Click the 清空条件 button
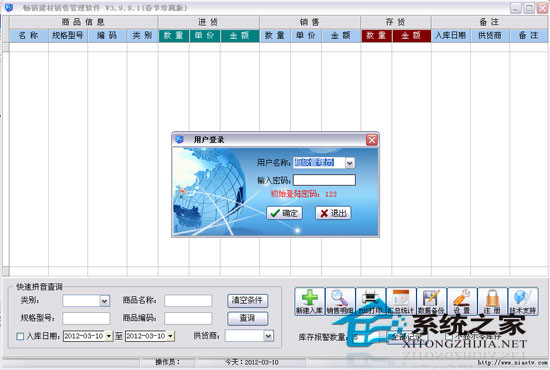This screenshot has height=370, width=550. [248, 301]
